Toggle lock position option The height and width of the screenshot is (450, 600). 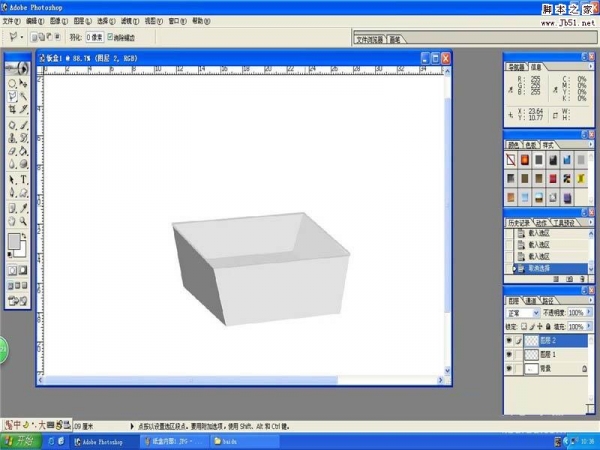pyautogui.click(x=540, y=326)
